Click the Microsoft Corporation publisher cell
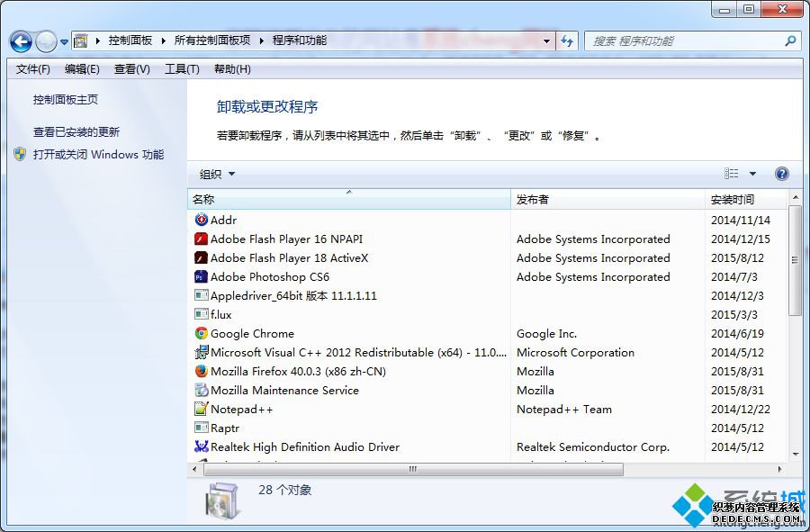Image resolution: width=810 pixels, height=532 pixels. 575,352
